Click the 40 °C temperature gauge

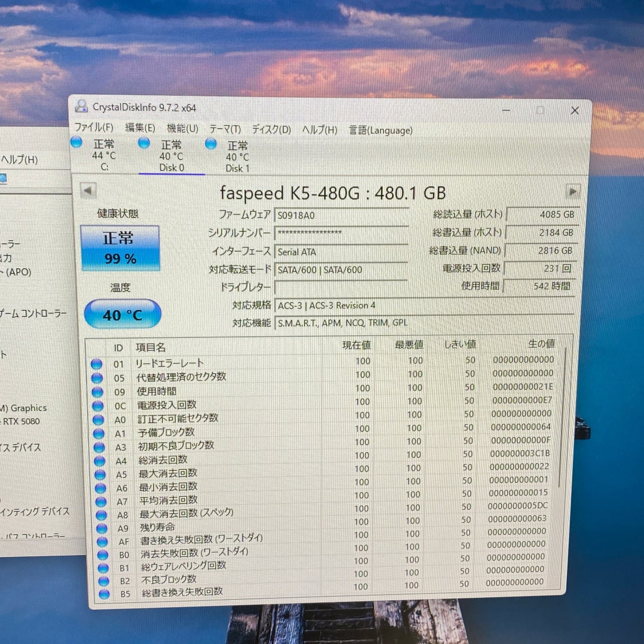pos(122,314)
